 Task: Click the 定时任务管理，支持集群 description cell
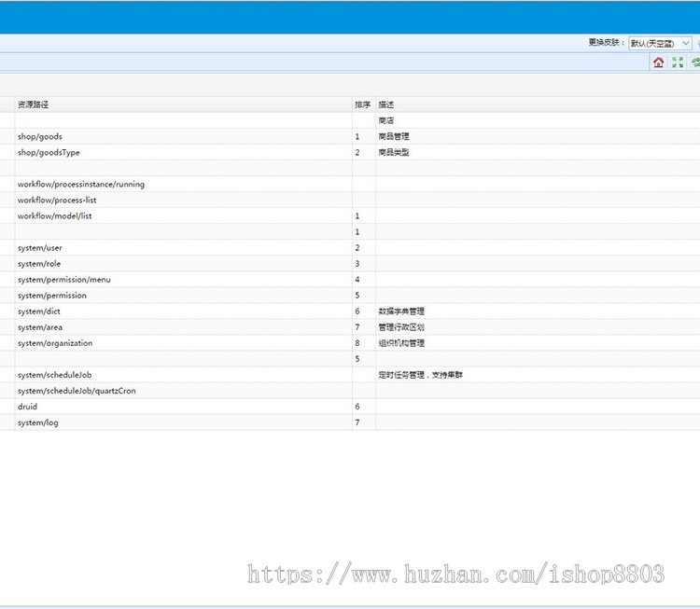coord(538,375)
